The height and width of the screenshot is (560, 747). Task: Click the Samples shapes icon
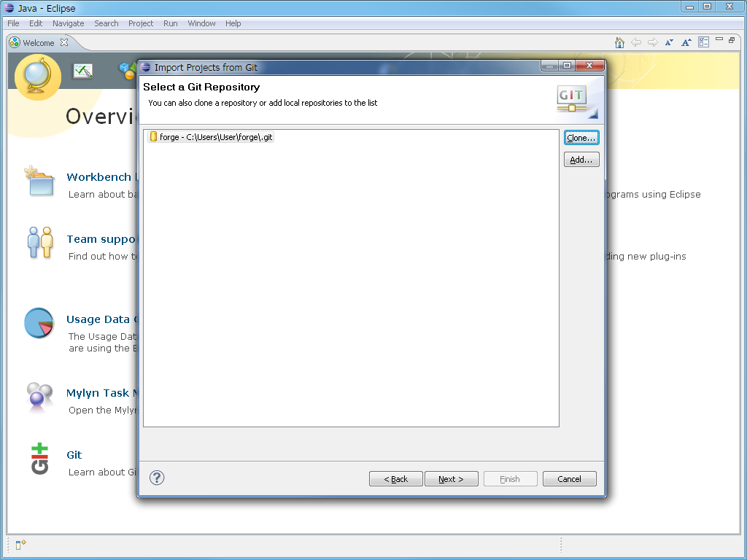128,71
